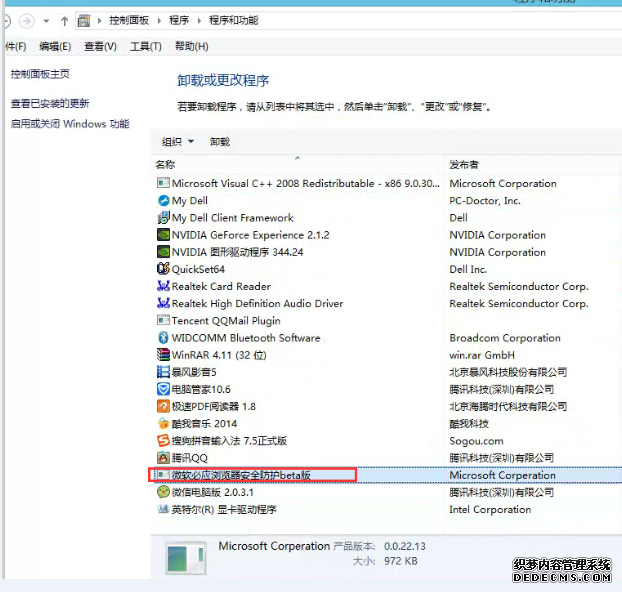Click the NVIDIA 图形驱动程序 icon

tap(163, 252)
